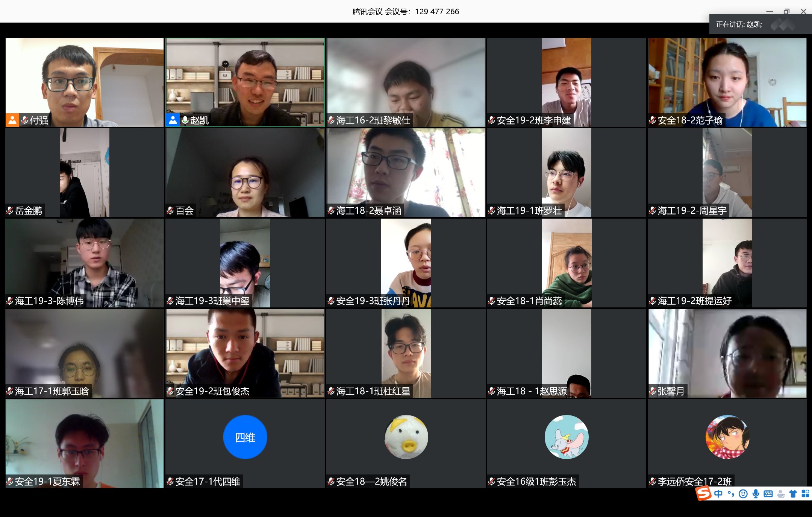Open the Sogou soft keyboard
This screenshot has height=517, width=812.
pyautogui.click(x=768, y=494)
